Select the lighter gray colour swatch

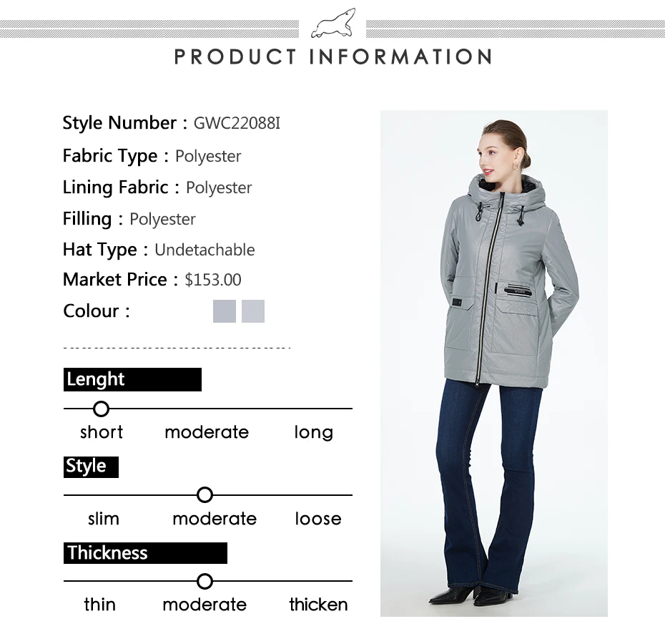(253, 311)
